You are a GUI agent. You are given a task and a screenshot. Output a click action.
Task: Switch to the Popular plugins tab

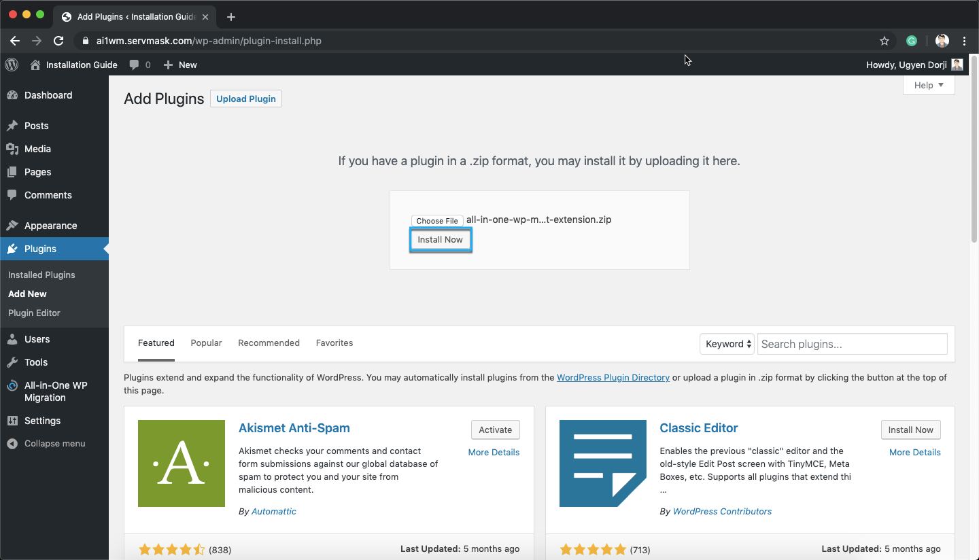click(206, 343)
